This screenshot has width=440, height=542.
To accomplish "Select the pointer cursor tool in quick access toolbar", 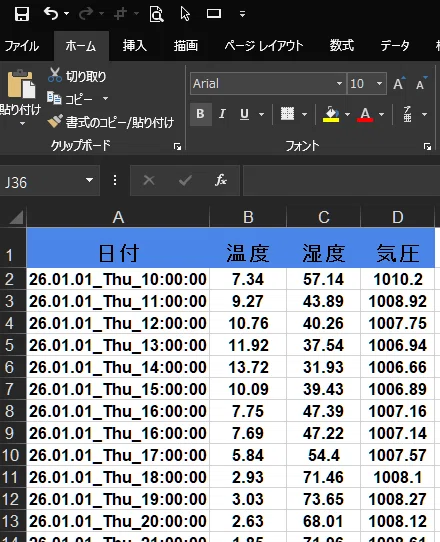I will [x=185, y=14].
